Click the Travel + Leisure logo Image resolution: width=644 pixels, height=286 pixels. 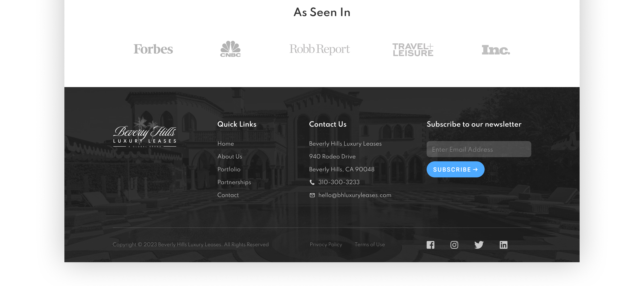pyautogui.click(x=413, y=50)
